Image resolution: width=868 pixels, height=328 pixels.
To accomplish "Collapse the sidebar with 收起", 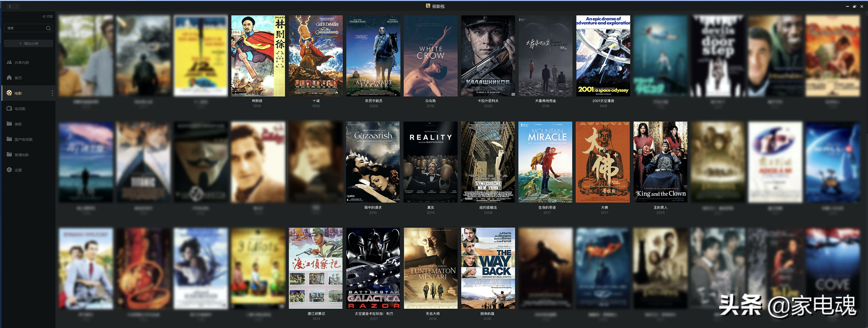I will point(47,16).
